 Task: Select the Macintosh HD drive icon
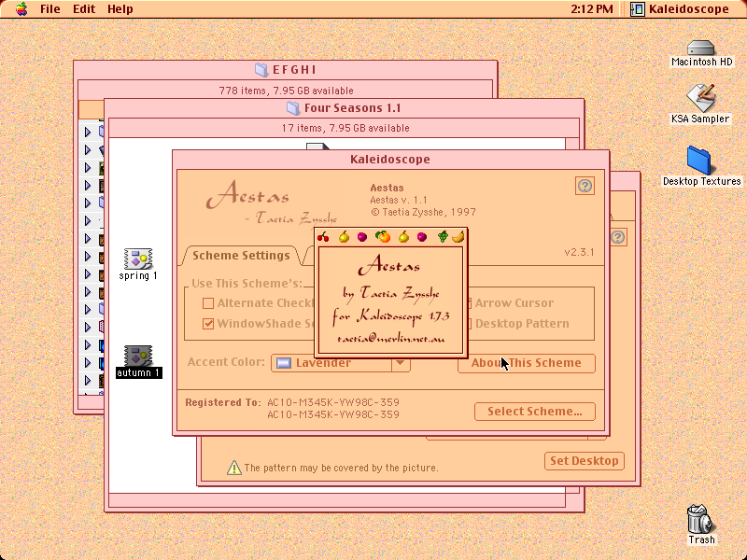tap(701, 48)
